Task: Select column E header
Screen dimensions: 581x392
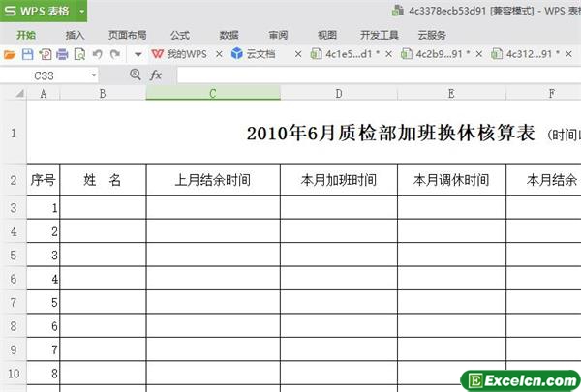Action: pos(451,94)
